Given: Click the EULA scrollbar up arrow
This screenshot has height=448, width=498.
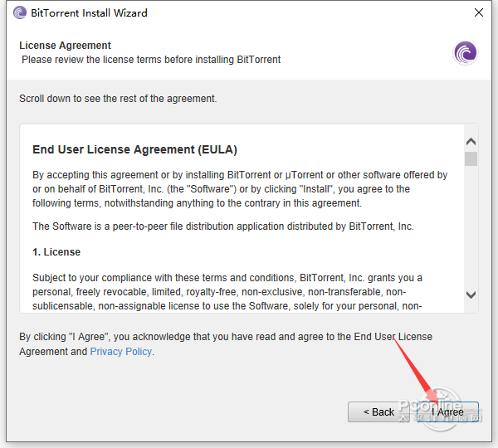Looking at the screenshot, I should pyautogui.click(x=471, y=142).
